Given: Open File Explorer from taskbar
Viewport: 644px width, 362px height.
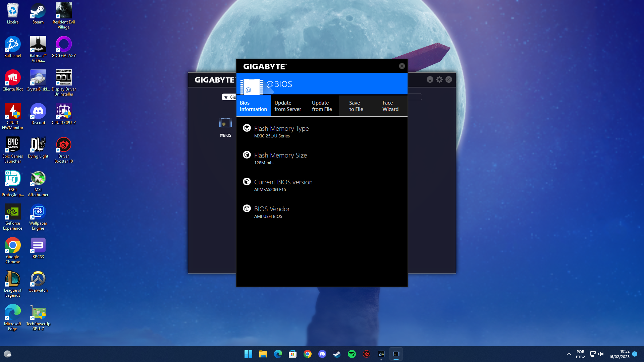Looking at the screenshot, I should click(x=263, y=354).
